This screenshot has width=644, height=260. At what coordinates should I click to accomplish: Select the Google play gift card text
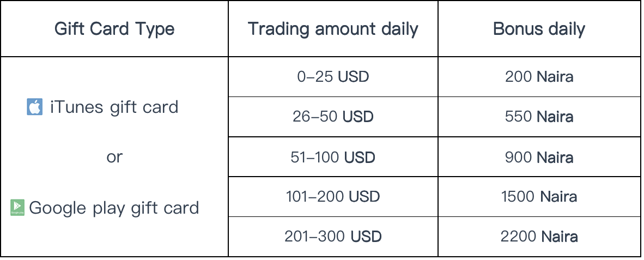pos(114,208)
